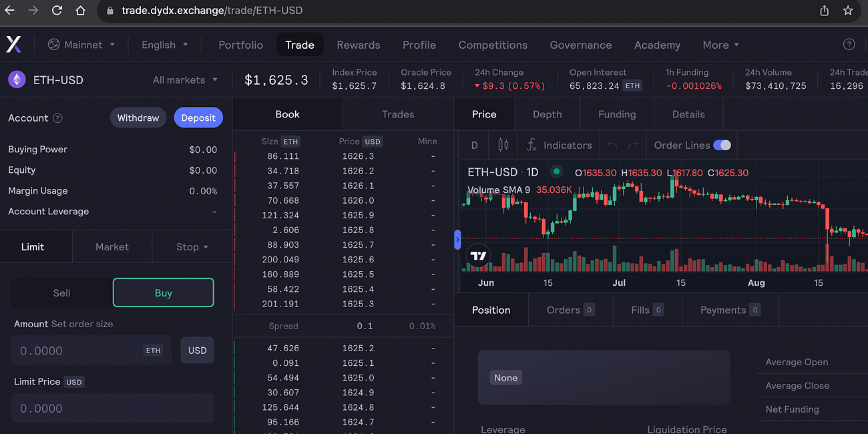Image resolution: width=868 pixels, height=434 pixels.
Task: Switch to the Book tab
Action: pos(288,114)
